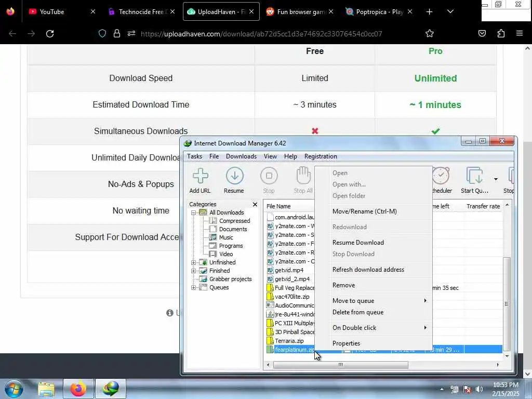Bookmark this page with star icon
Image resolution: width=532 pixels, height=399 pixels.
430,33
